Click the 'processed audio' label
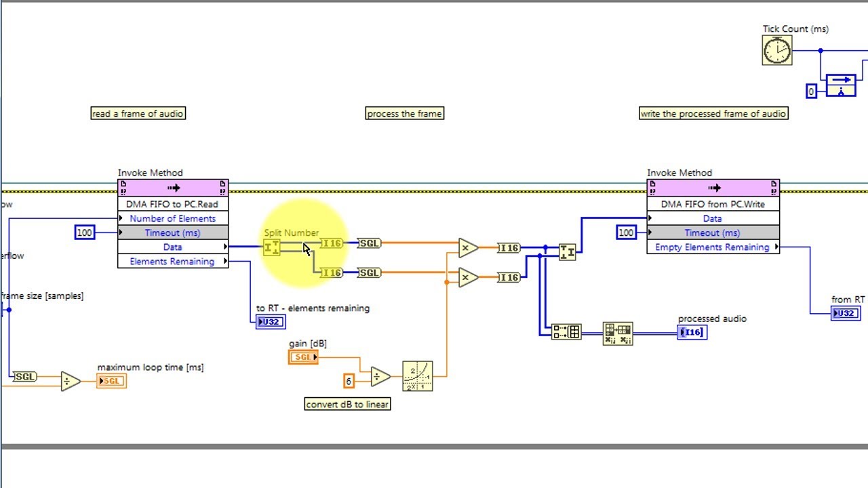 point(712,319)
